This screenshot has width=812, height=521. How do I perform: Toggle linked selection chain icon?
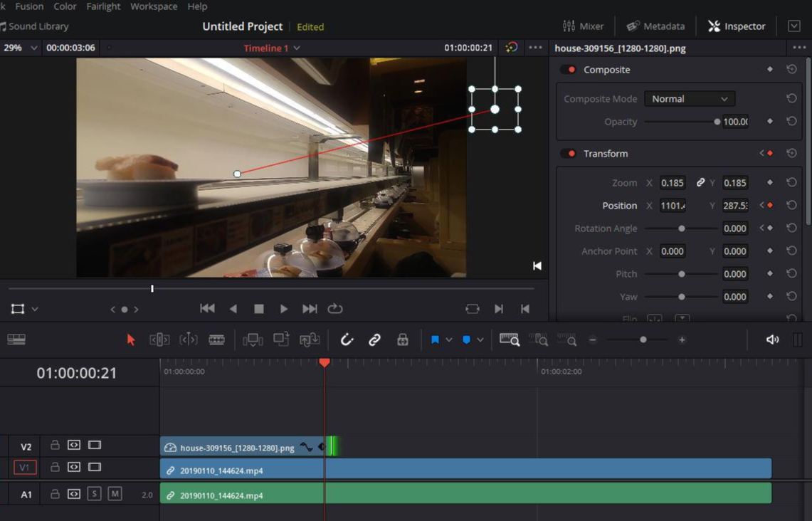pos(374,340)
